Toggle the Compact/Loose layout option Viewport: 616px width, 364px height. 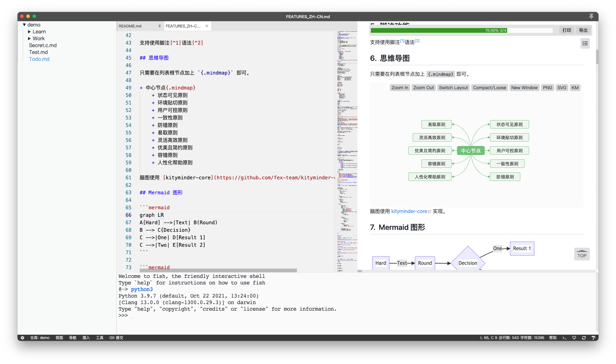pyautogui.click(x=489, y=88)
